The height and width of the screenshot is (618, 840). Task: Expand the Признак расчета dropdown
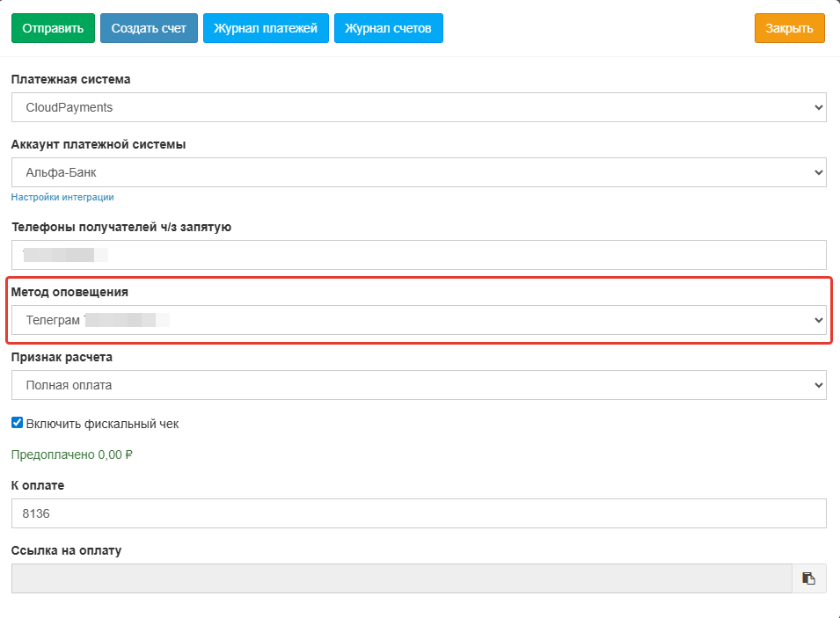pyautogui.click(x=419, y=385)
